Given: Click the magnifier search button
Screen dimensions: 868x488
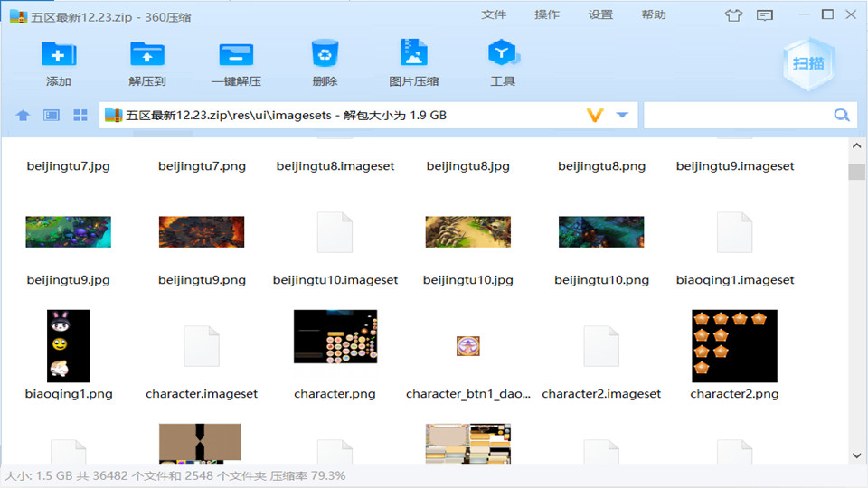Looking at the screenshot, I should coord(841,116).
